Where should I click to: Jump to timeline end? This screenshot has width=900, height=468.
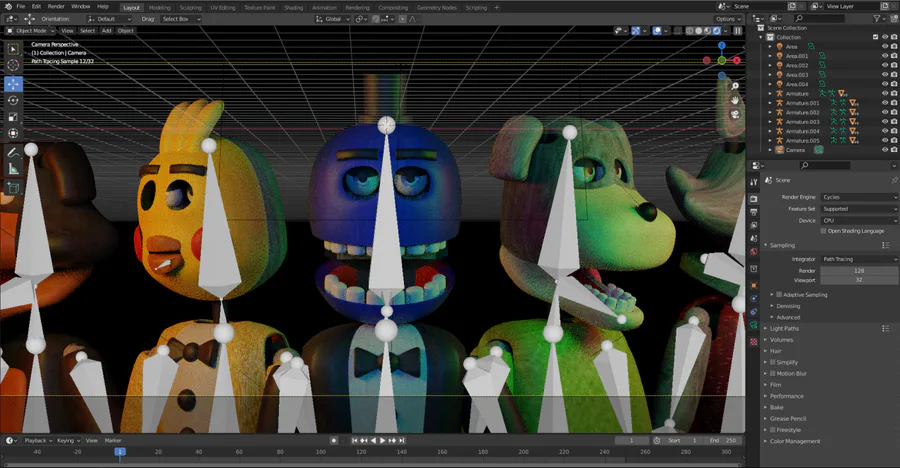pyautogui.click(x=402, y=440)
